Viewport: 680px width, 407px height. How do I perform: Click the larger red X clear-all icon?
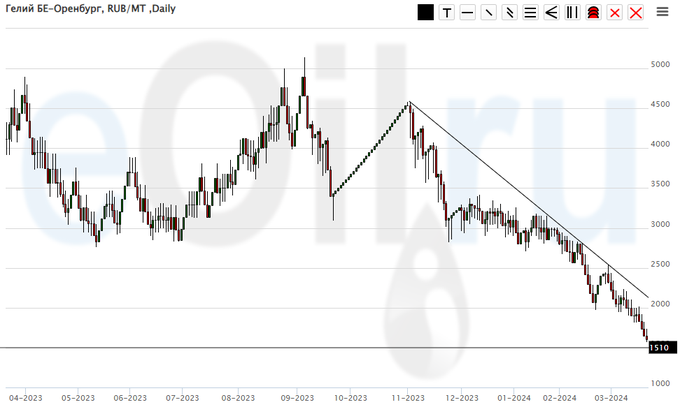click(x=635, y=13)
